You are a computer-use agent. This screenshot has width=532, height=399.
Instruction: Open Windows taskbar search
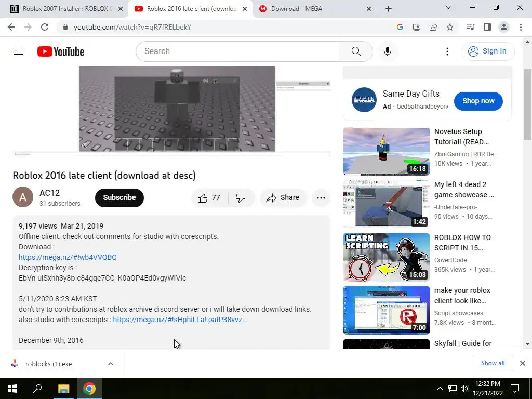click(x=37, y=389)
